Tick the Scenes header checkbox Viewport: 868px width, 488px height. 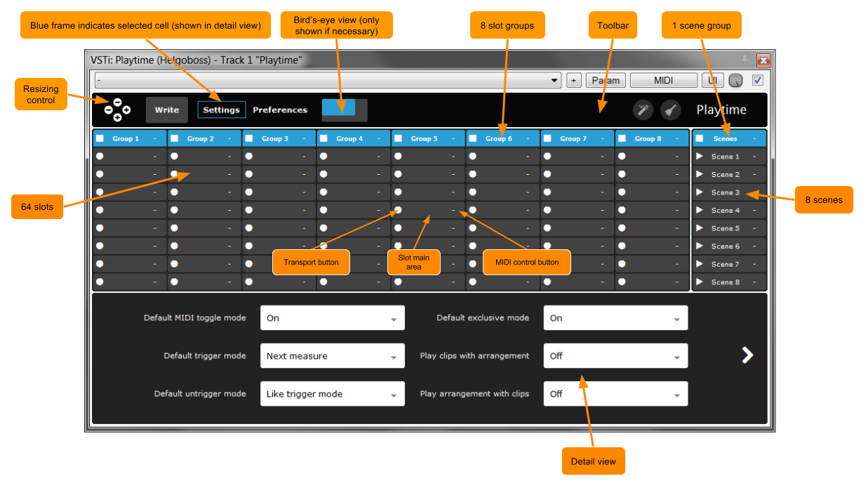pos(700,138)
